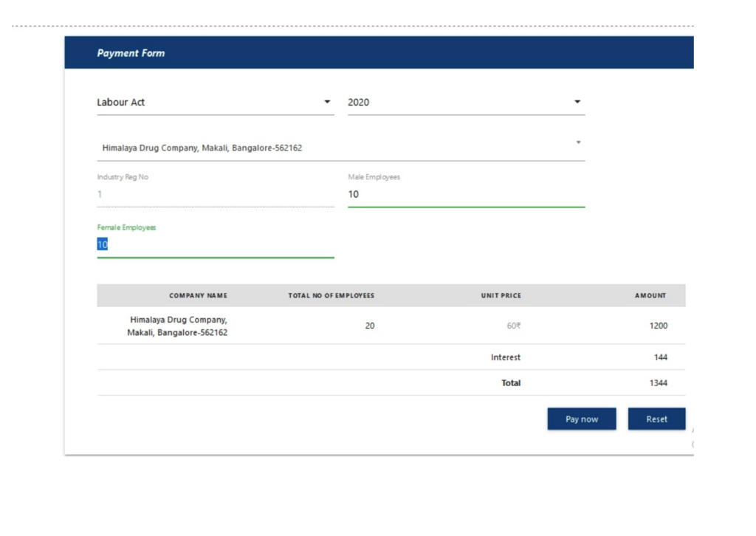Viewport: 756px width, 536px height.
Task: Click the interest amount 144
Action: [x=660, y=357]
